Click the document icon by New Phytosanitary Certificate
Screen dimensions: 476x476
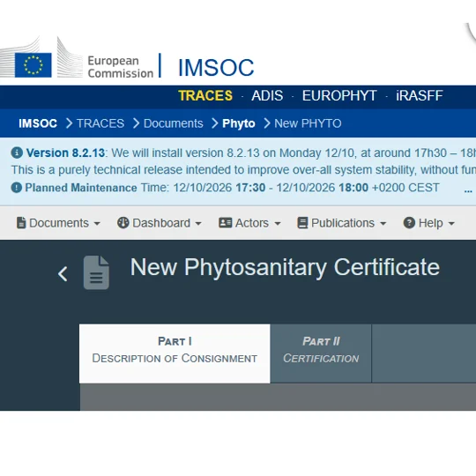[x=96, y=272]
